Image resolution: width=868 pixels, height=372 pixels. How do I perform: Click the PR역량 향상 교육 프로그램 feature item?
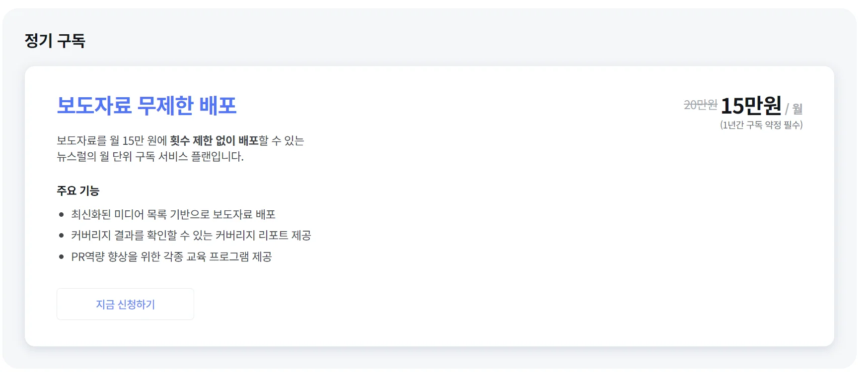172,257
